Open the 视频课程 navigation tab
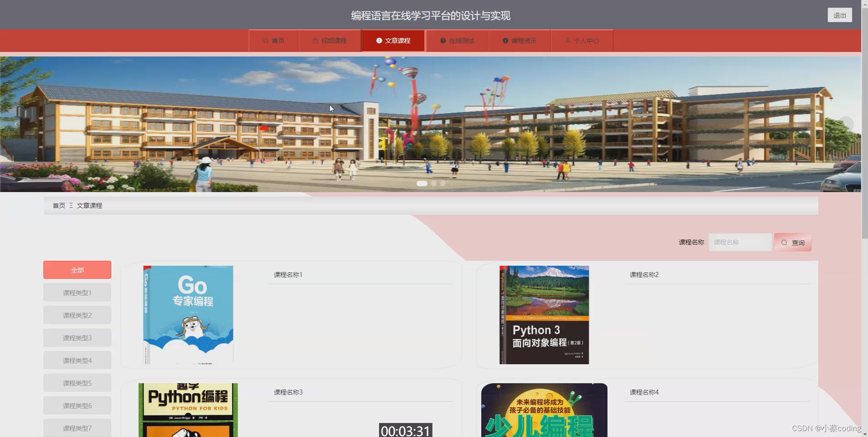The height and width of the screenshot is (437, 868). click(330, 41)
